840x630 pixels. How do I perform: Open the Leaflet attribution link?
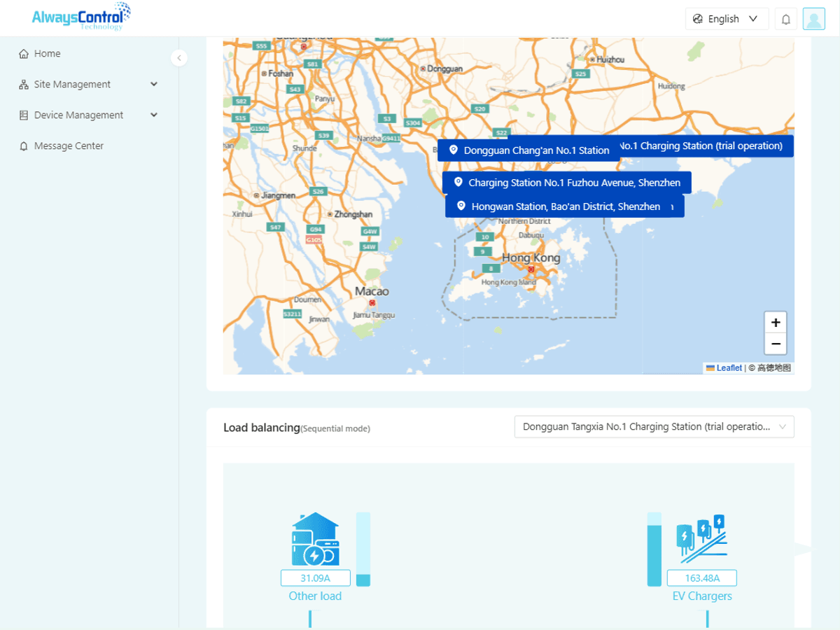point(728,368)
